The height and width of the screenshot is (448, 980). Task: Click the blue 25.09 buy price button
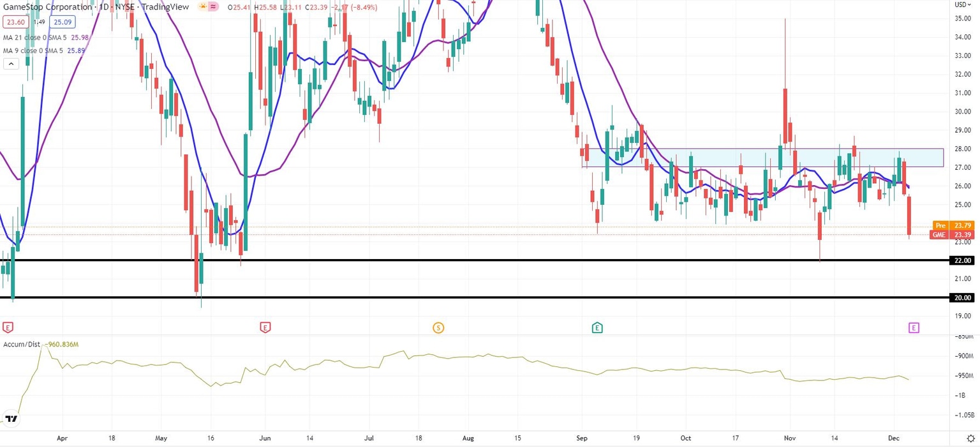pos(63,22)
